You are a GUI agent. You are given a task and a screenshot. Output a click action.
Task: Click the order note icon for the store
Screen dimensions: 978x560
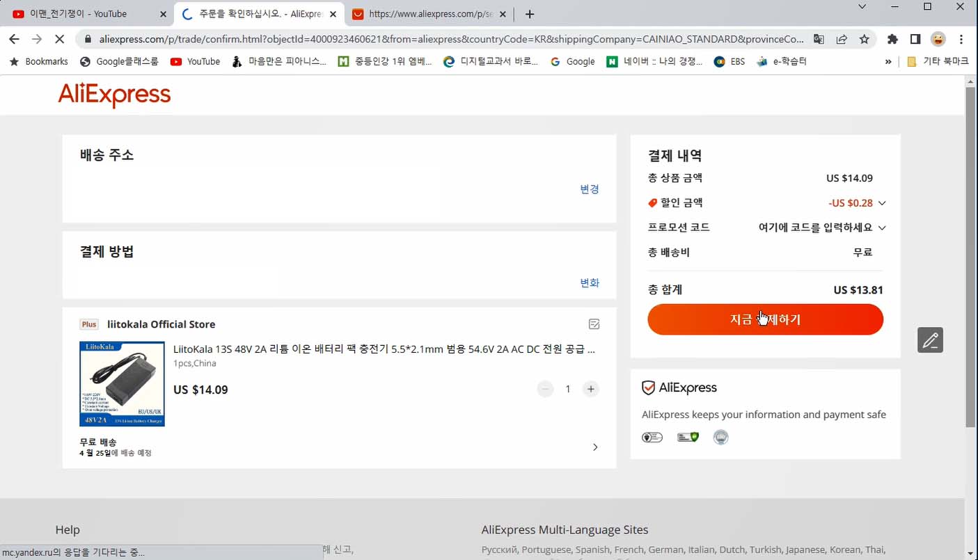594,324
